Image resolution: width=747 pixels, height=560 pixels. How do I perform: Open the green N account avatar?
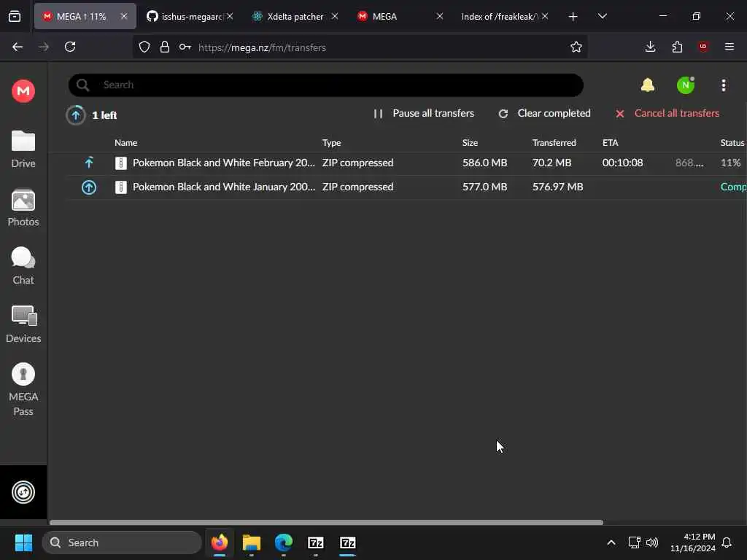pos(686,85)
